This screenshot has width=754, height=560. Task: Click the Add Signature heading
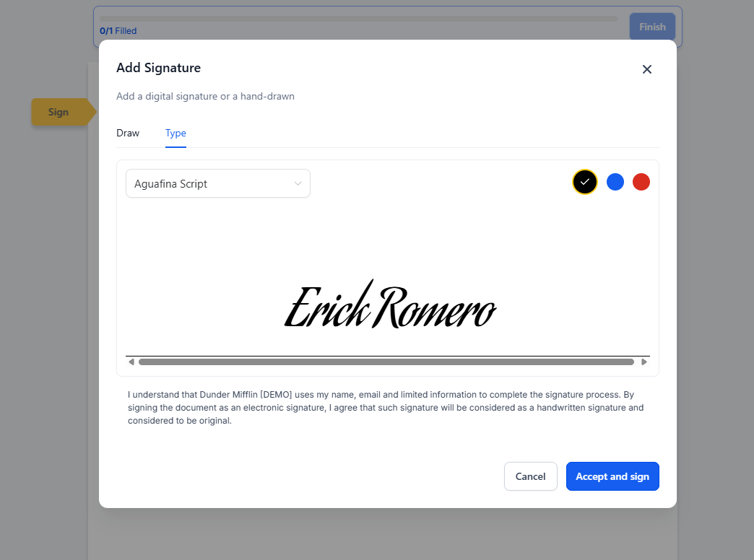(x=159, y=68)
